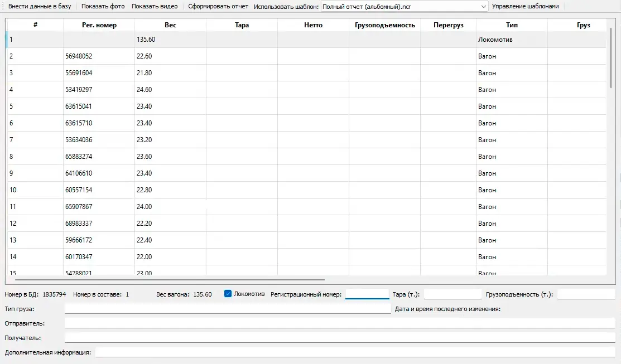Screen dimensions: 621x364
Task: Click the 'Получатель' text field
Action: click(339, 337)
